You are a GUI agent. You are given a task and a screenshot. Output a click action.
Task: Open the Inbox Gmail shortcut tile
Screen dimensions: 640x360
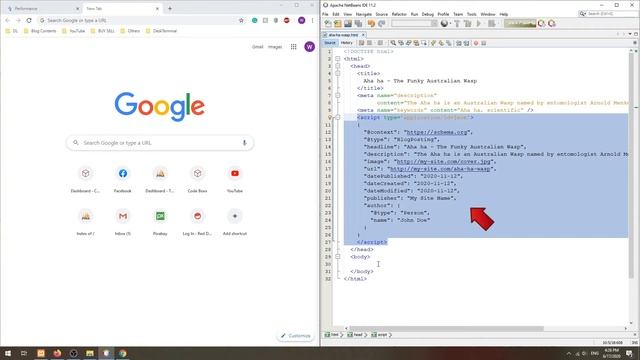tap(123, 221)
